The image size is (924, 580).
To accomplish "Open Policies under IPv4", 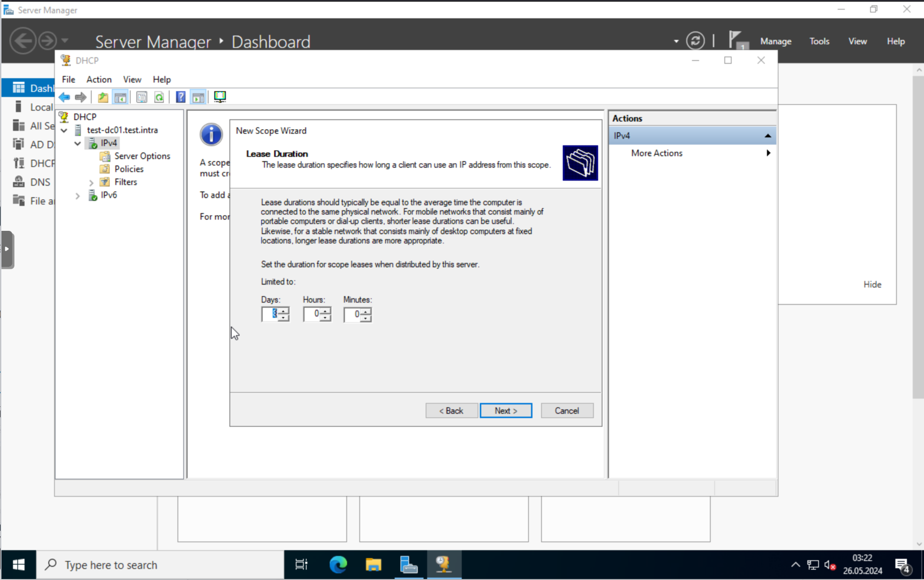I will 129,169.
